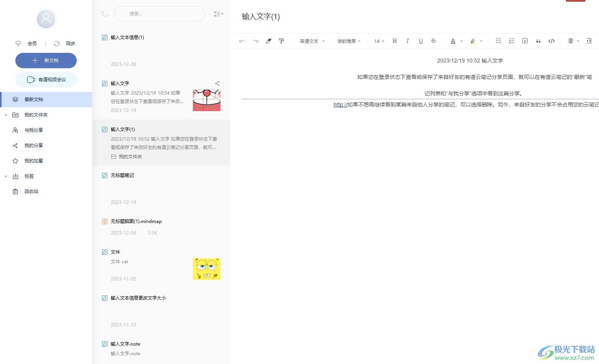Click the Doraemon thumbnail image
This screenshot has width=599, height=364.
207,100
